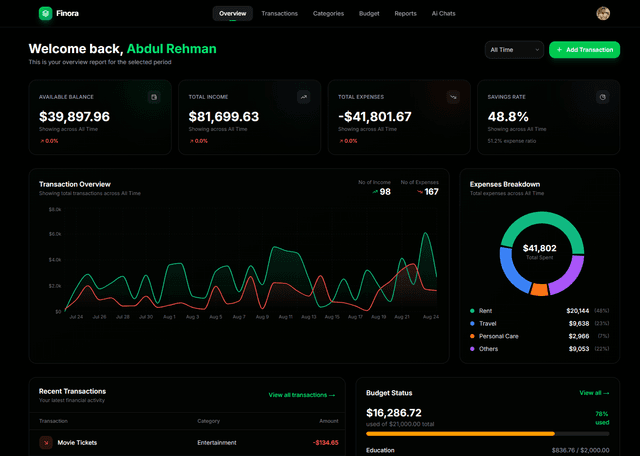
Task: Open the All Time period dropdown
Action: tap(514, 50)
